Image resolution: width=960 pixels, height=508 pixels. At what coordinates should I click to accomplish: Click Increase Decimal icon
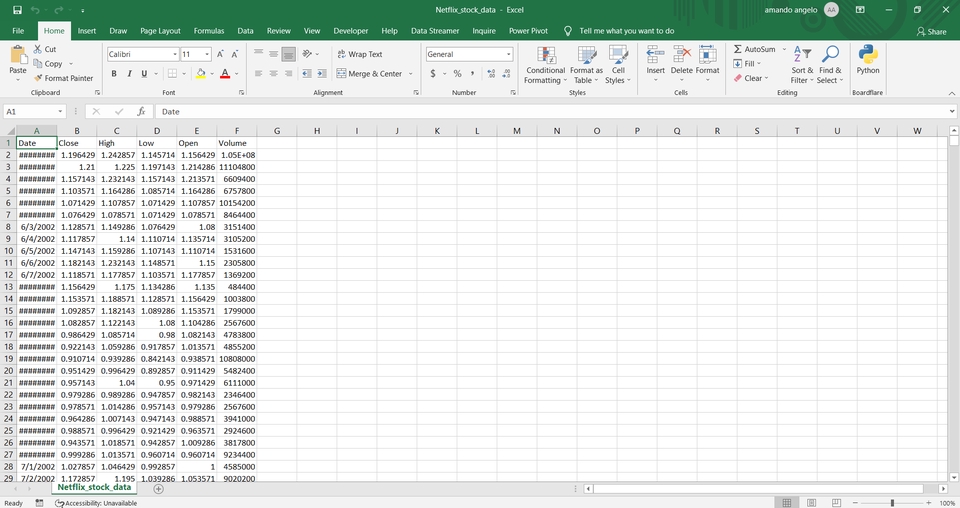[x=491, y=73]
